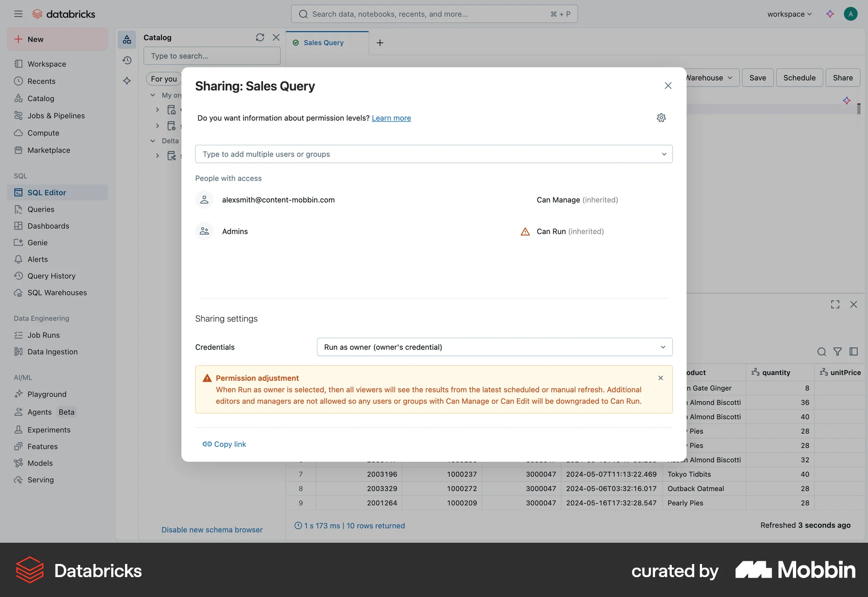Image resolution: width=868 pixels, height=597 pixels.
Task: Click the add users or groups field
Action: tap(434, 154)
